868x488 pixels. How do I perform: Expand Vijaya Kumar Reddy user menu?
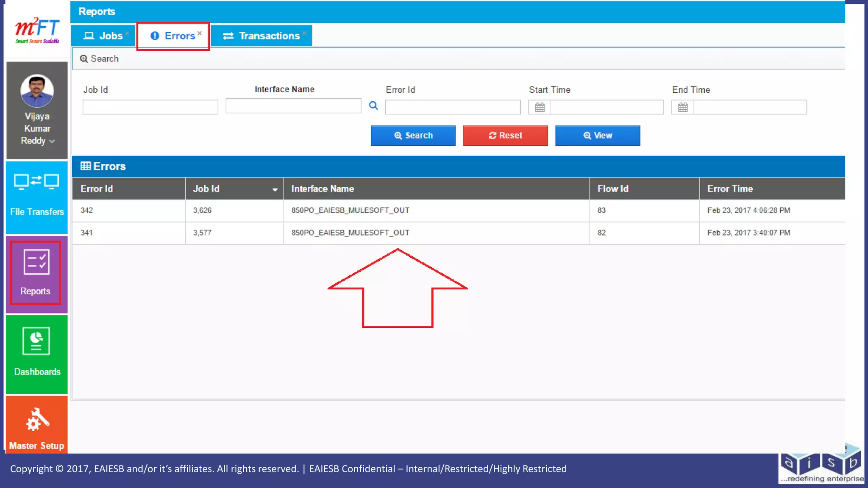52,141
